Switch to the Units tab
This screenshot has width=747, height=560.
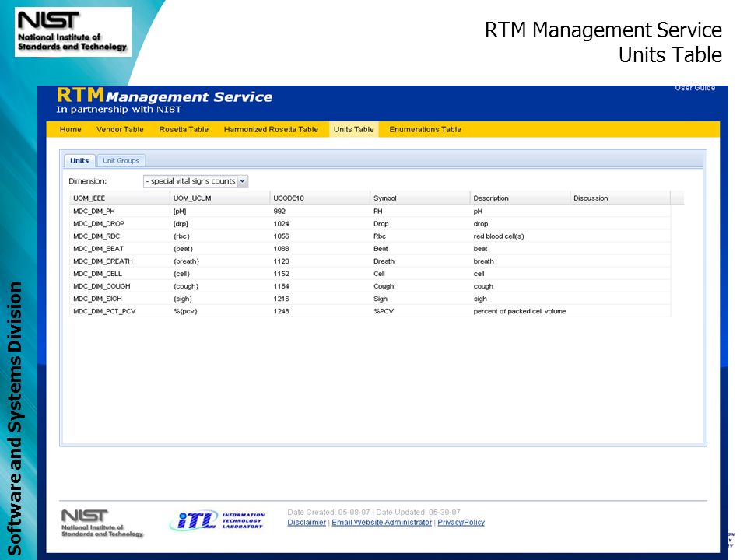click(x=79, y=161)
